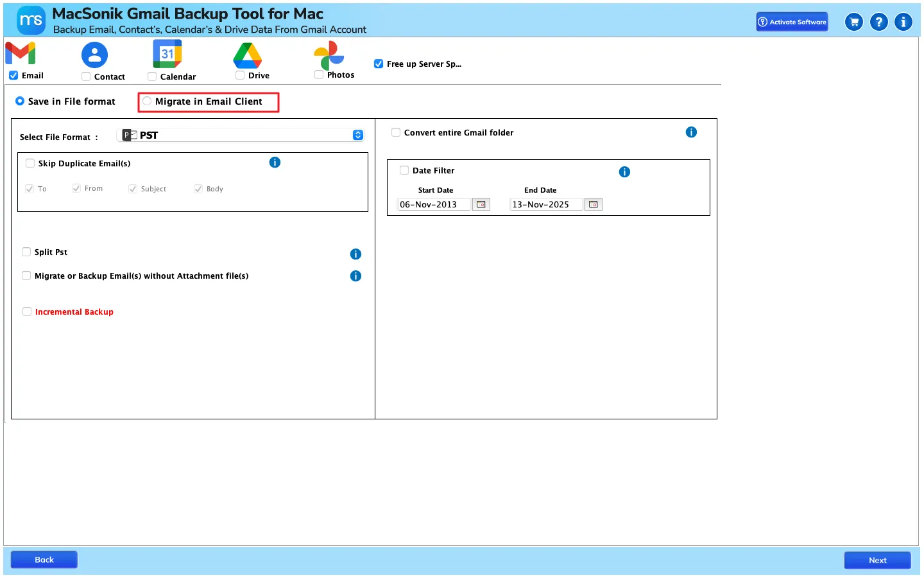Open the help question mark icon
Image resolution: width=924 pixels, height=578 pixels.
pyautogui.click(x=879, y=22)
